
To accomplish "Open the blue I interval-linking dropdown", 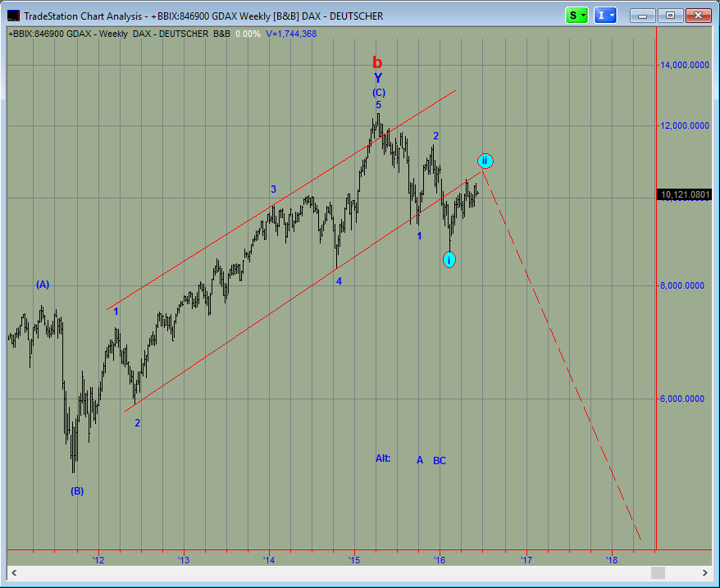I will [x=606, y=16].
